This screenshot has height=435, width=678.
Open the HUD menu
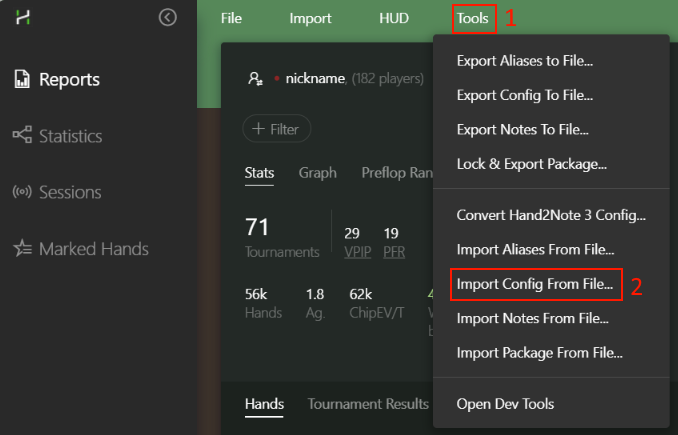394,18
